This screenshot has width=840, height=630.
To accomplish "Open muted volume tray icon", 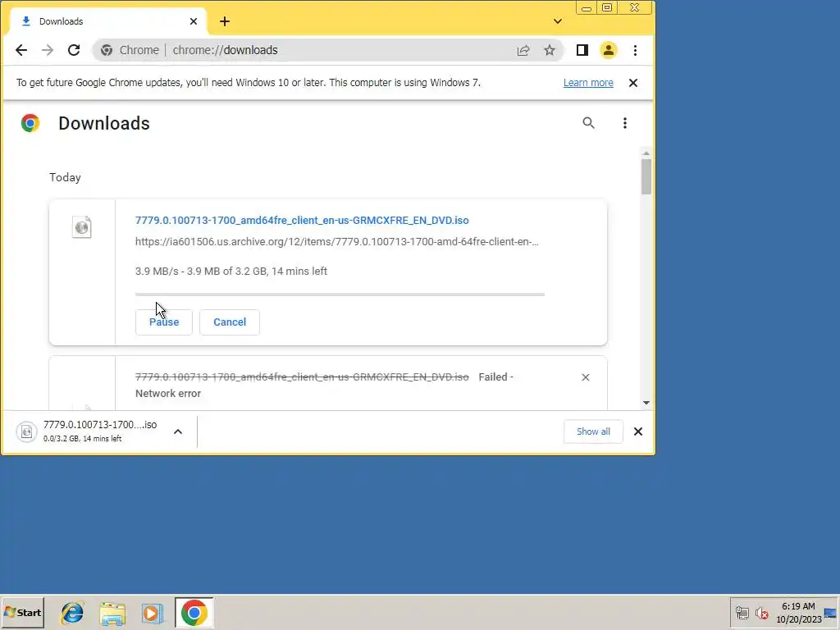I will pyautogui.click(x=761, y=612).
